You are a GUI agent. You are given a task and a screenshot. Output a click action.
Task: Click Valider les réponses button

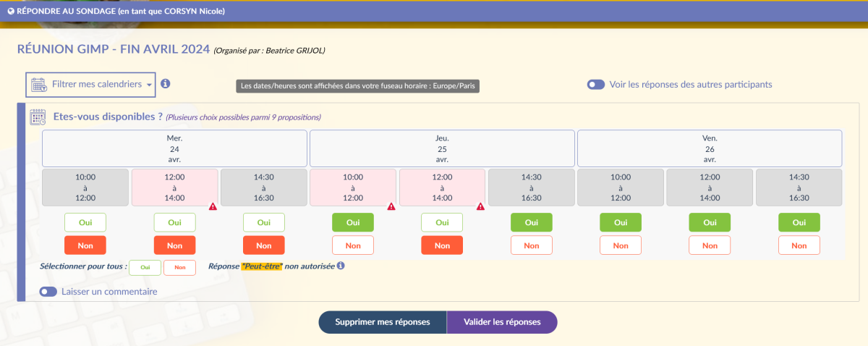click(501, 322)
